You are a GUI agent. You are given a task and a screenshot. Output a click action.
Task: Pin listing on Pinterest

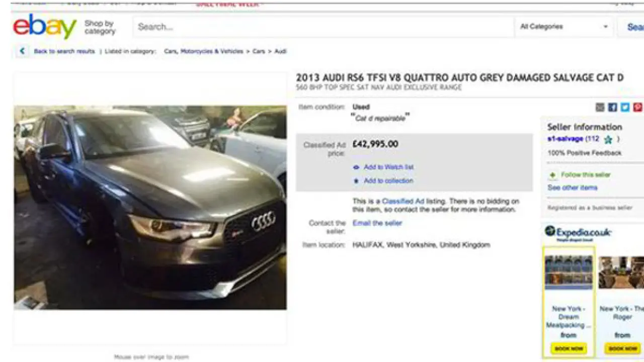(637, 107)
